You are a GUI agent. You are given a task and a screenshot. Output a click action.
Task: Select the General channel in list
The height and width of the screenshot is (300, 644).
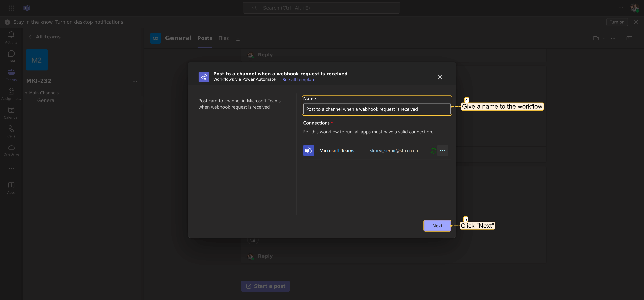[x=46, y=100]
